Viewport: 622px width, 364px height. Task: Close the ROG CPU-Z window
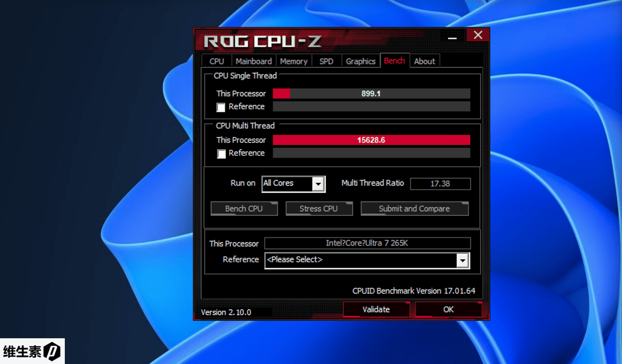(x=478, y=36)
